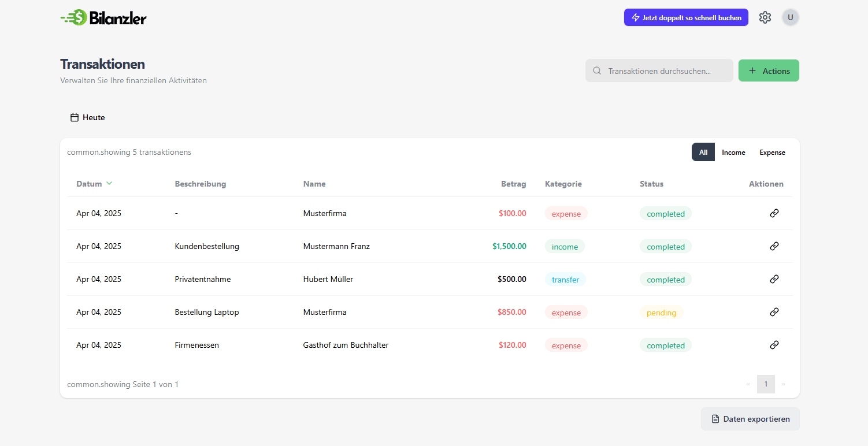Click the Status column header

coord(651,184)
